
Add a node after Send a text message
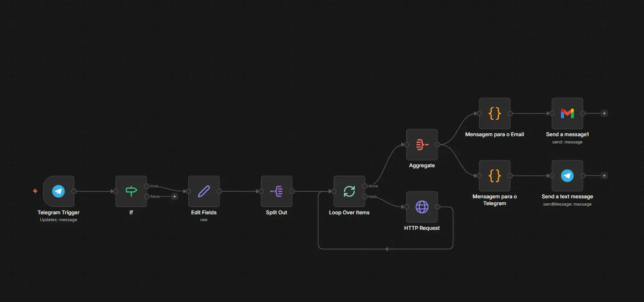[604, 175]
